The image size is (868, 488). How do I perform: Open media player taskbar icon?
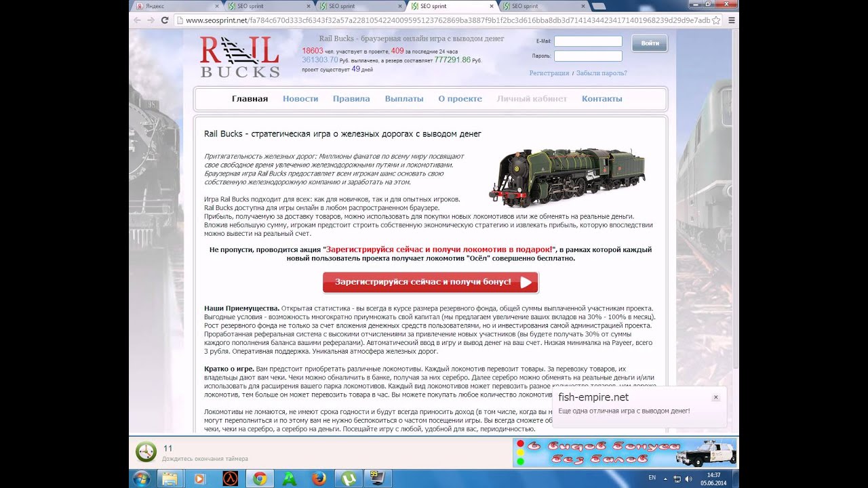199,479
